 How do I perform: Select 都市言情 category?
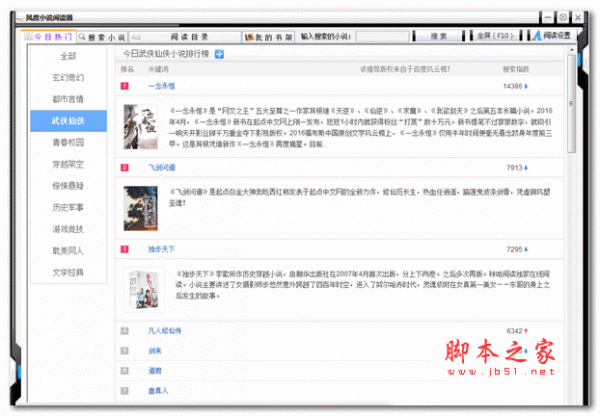(x=68, y=100)
